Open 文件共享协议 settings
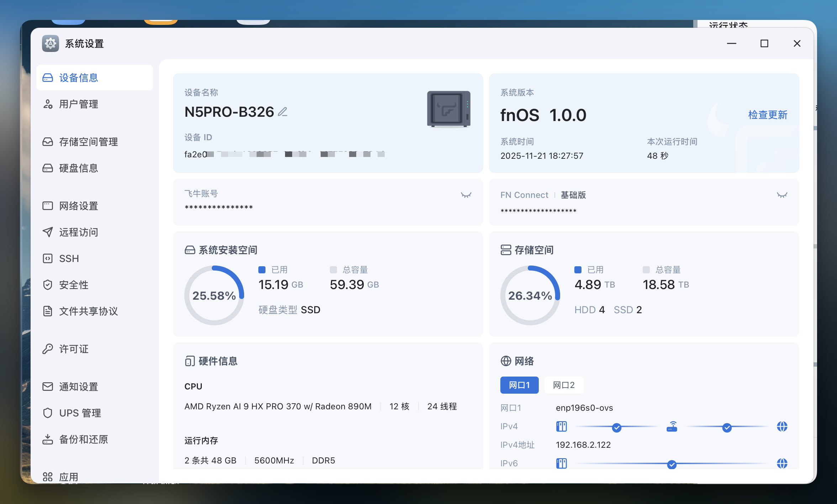This screenshot has height=504, width=837. point(88,311)
